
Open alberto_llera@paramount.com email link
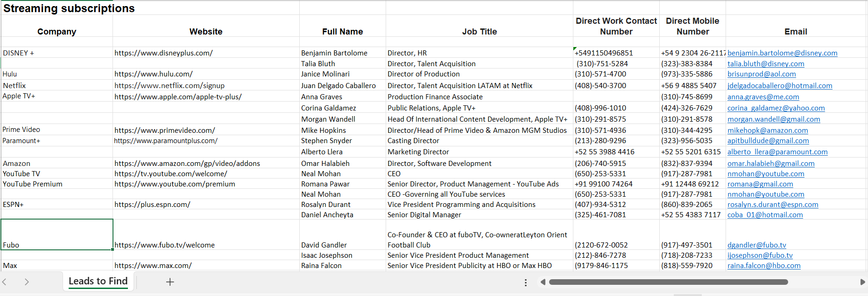(x=777, y=152)
